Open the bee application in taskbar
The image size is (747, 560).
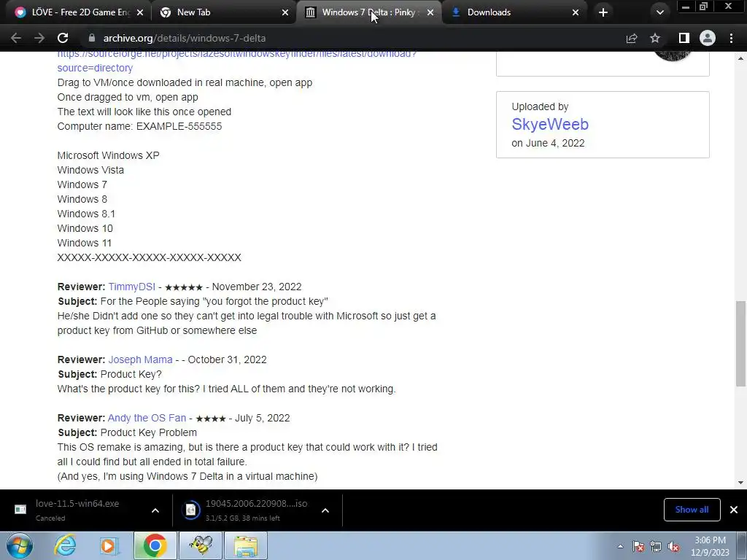pos(201,545)
